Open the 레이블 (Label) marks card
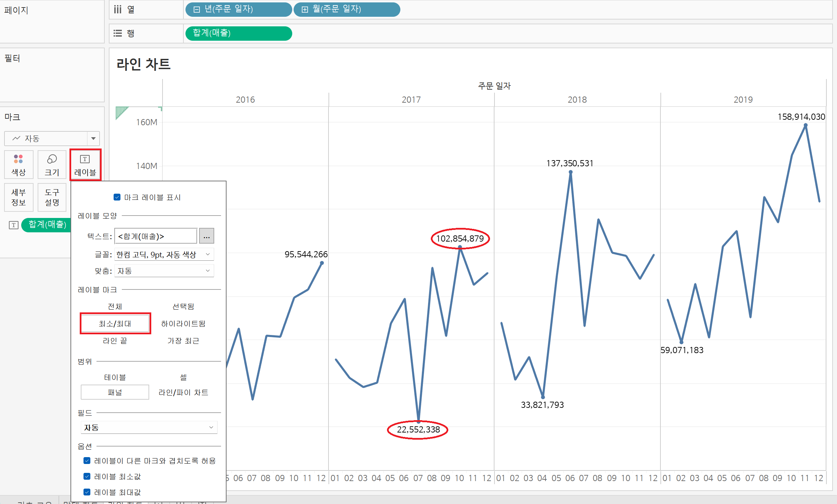Screen dimensions: 837x504 pos(85,165)
